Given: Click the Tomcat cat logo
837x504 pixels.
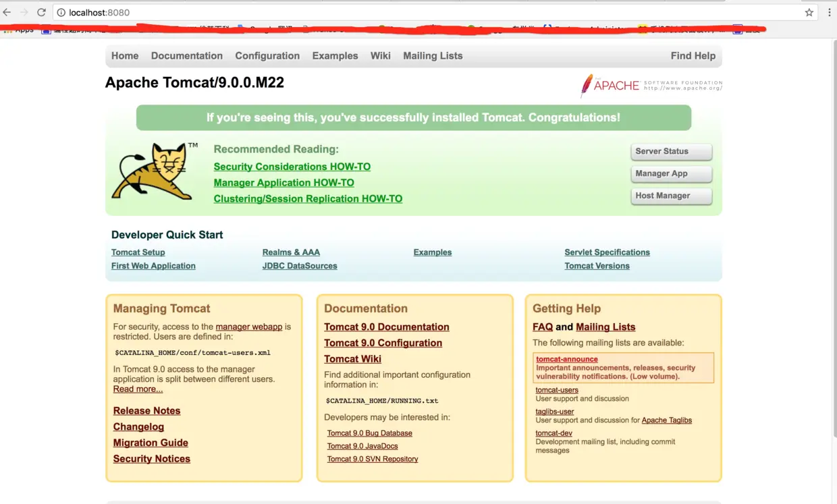Looking at the screenshot, I should (154, 171).
